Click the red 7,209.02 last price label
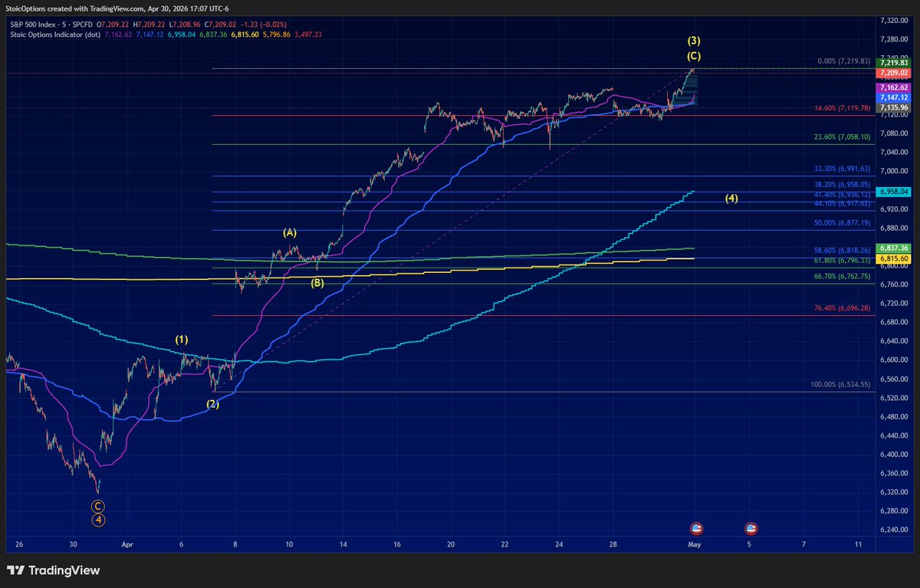The width and height of the screenshot is (920, 588). click(893, 74)
